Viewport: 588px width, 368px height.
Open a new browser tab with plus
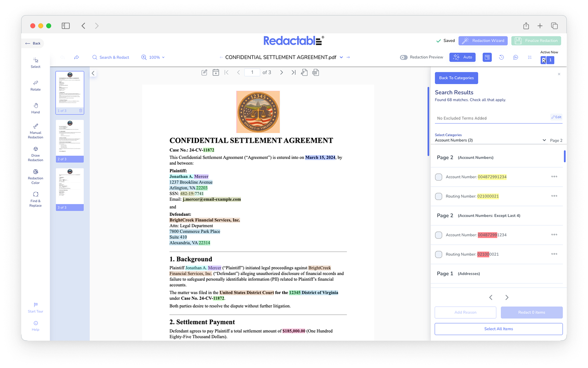[540, 26]
